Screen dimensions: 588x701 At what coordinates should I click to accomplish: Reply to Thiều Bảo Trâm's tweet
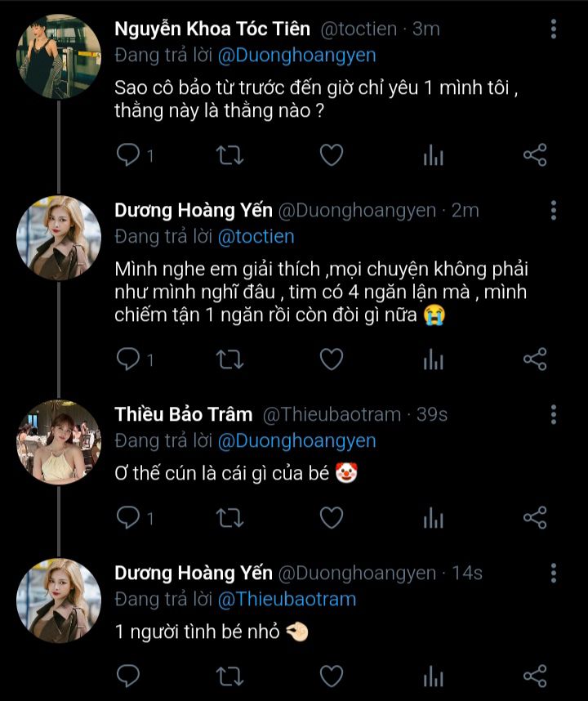(130, 517)
